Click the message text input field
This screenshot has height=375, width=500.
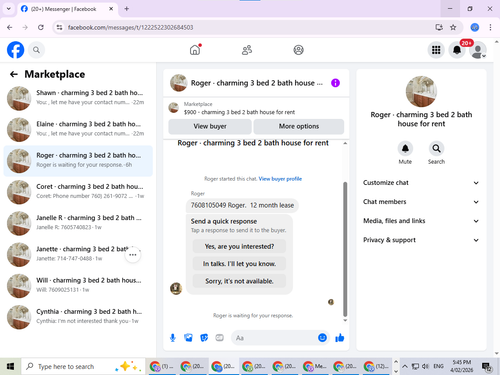[273, 338]
